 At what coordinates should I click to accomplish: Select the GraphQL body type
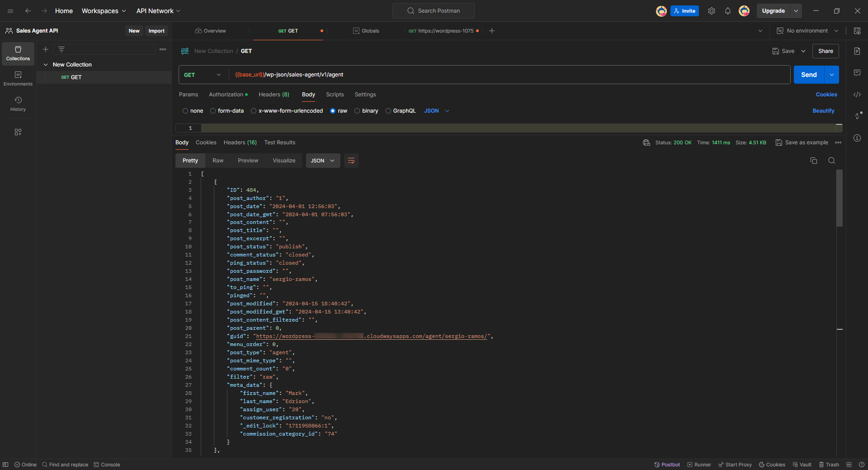(x=388, y=111)
